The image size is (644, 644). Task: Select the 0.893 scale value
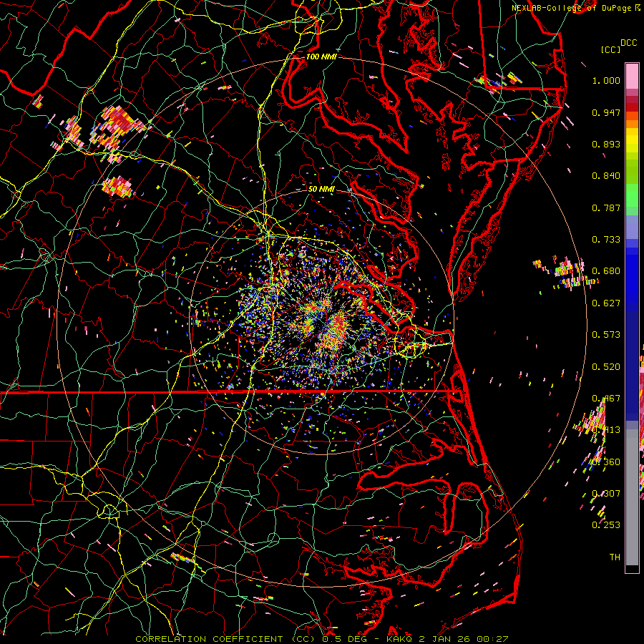(x=606, y=144)
